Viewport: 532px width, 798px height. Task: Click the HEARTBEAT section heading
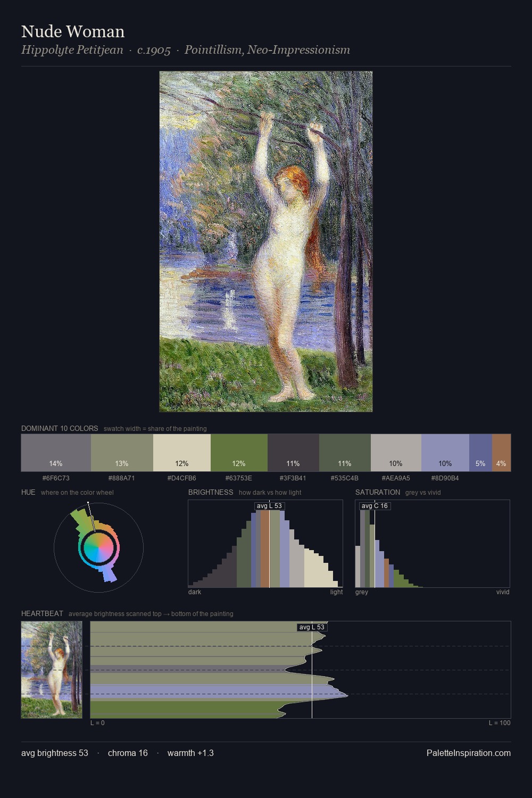click(42, 613)
